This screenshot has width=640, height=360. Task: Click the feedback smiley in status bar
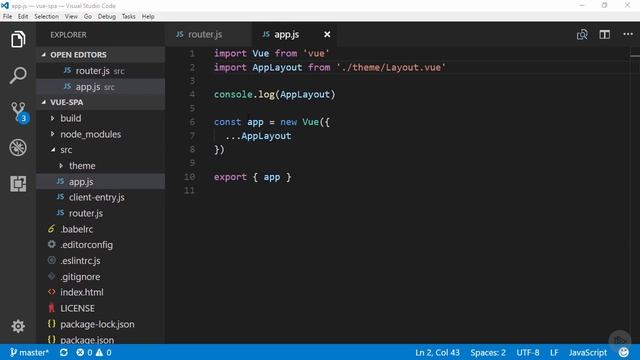tap(623, 352)
